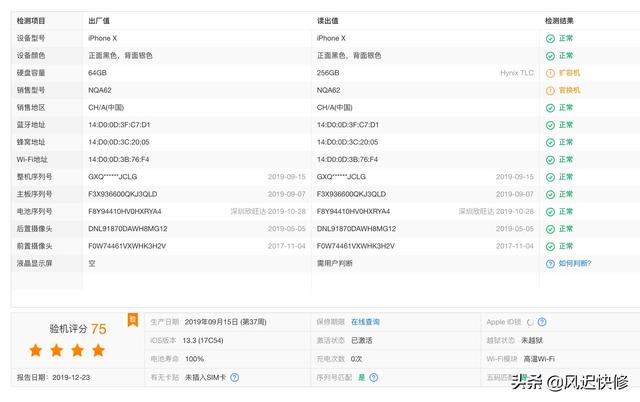Click the orange warning icon beside 扩容机
Viewport: 640px width, 402px height.
coord(550,73)
